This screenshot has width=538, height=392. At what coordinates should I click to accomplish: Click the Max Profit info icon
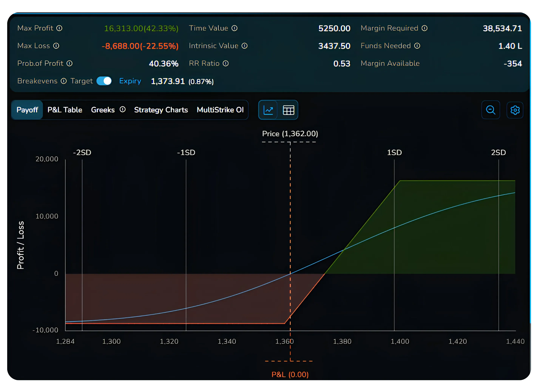59,28
